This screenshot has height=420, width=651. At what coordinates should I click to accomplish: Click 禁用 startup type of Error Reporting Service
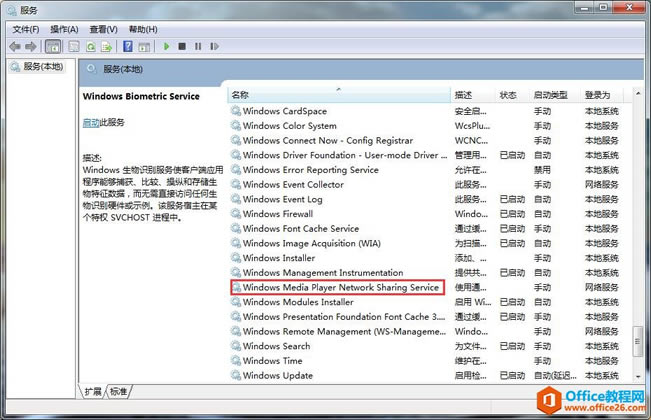pos(542,170)
